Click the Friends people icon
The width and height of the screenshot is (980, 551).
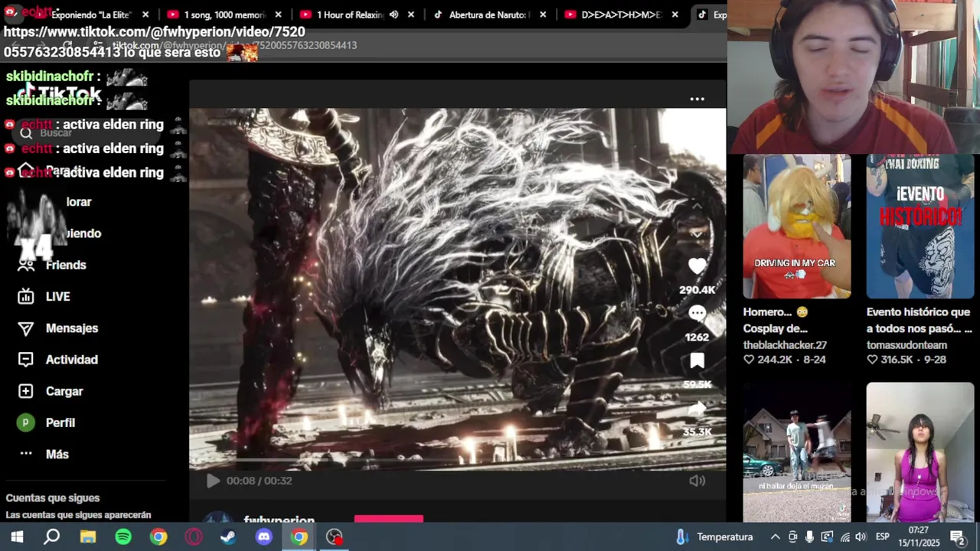point(26,265)
